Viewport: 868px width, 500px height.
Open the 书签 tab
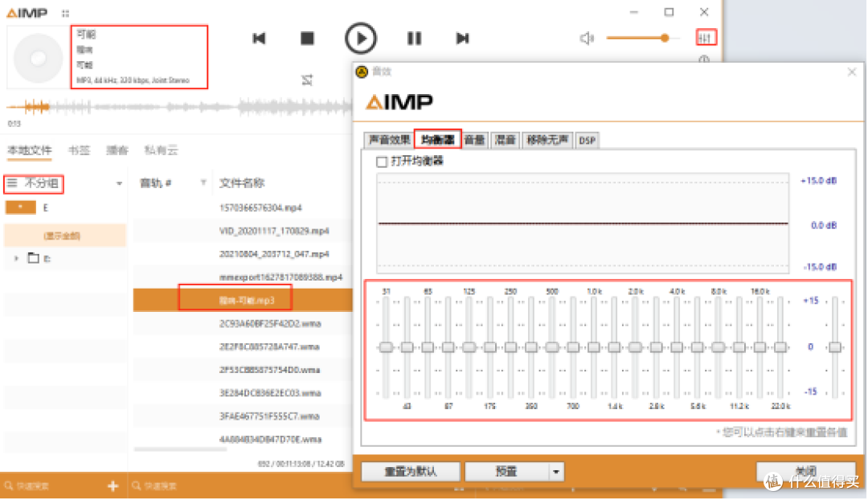79,150
